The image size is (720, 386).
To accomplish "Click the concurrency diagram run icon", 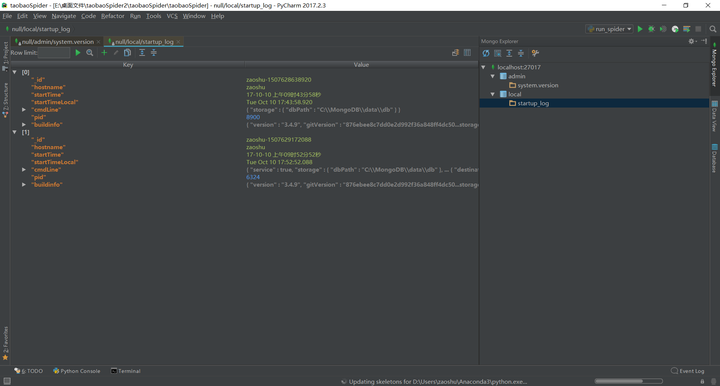I will click(x=686, y=29).
